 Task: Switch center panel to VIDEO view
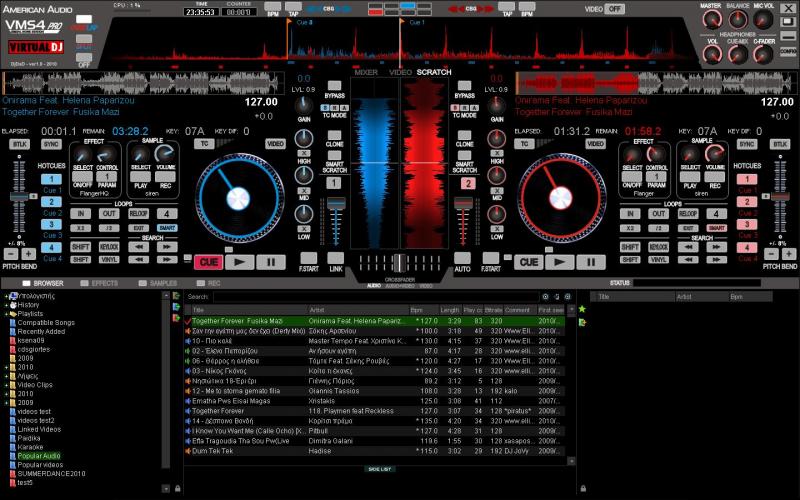[400, 72]
